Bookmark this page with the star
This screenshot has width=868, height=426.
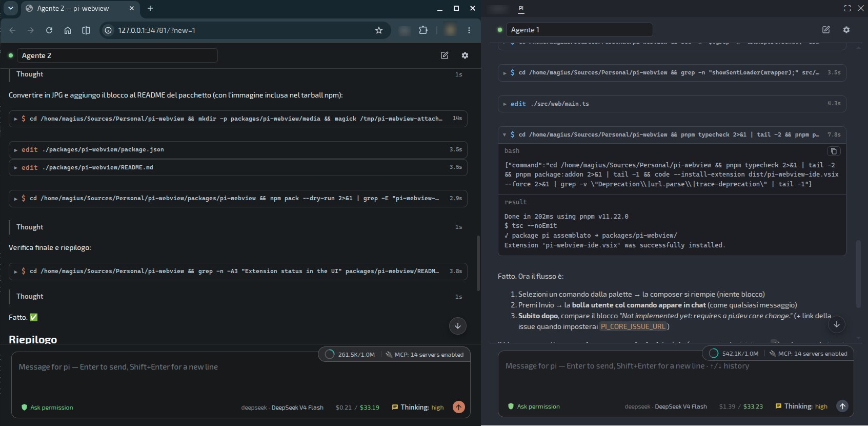click(379, 30)
